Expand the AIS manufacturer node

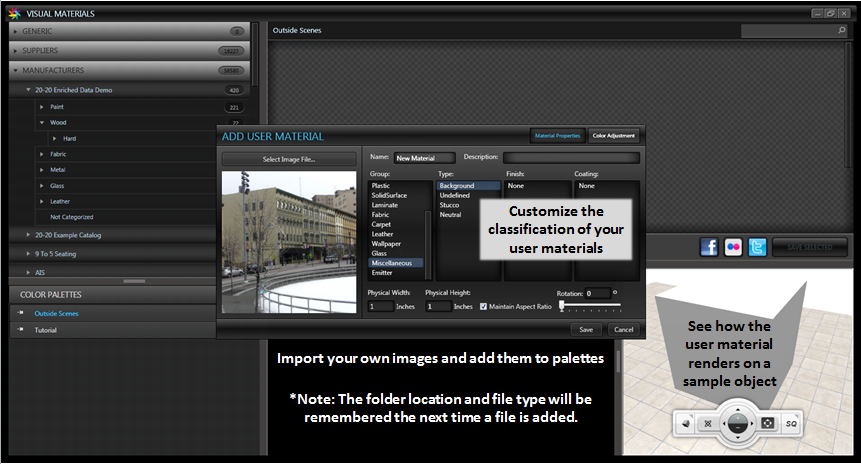tap(29, 272)
